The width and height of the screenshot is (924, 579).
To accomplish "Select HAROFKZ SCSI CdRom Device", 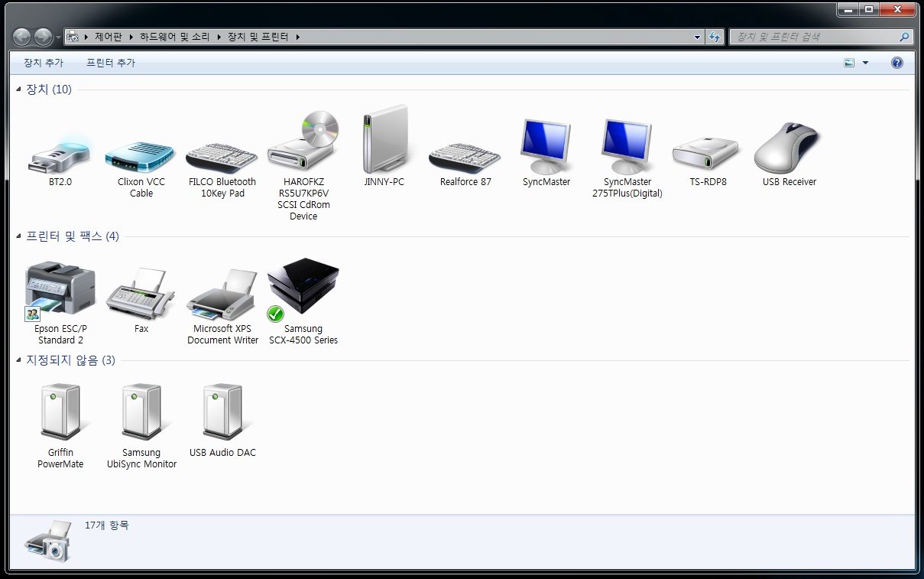I will pos(303,166).
